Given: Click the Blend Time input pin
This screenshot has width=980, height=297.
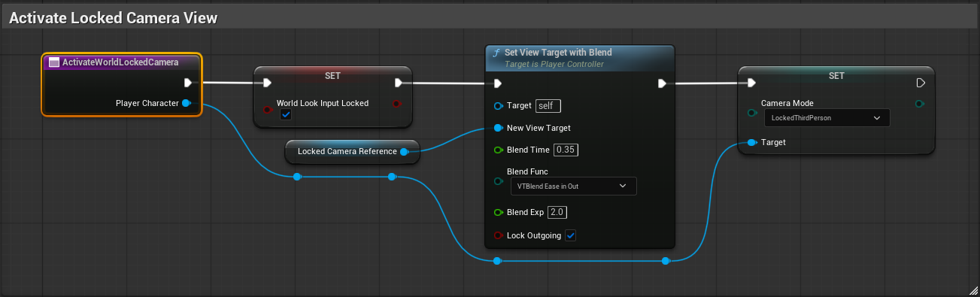Looking at the screenshot, I should pyautogui.click(x=498, y=150).
